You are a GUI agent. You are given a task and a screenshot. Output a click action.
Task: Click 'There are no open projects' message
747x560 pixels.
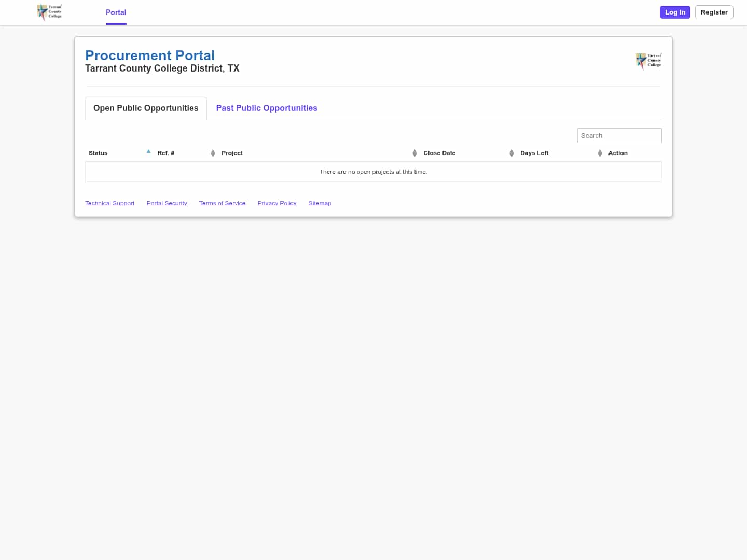click(x=374, y=172)
